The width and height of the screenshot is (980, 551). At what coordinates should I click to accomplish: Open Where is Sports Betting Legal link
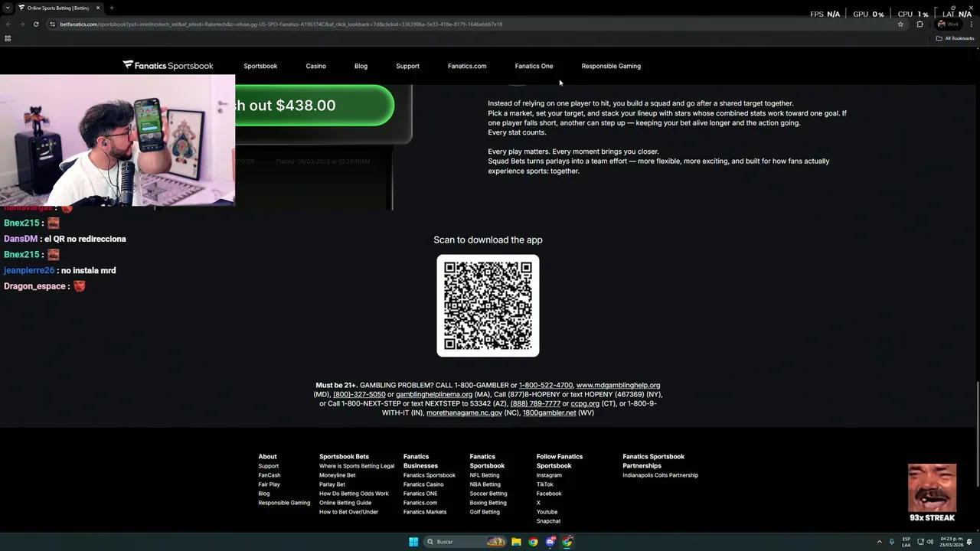[x=357, y=466]
